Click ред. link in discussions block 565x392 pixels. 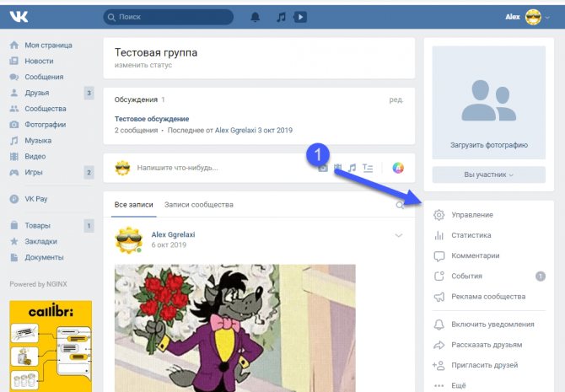point(396,99)
